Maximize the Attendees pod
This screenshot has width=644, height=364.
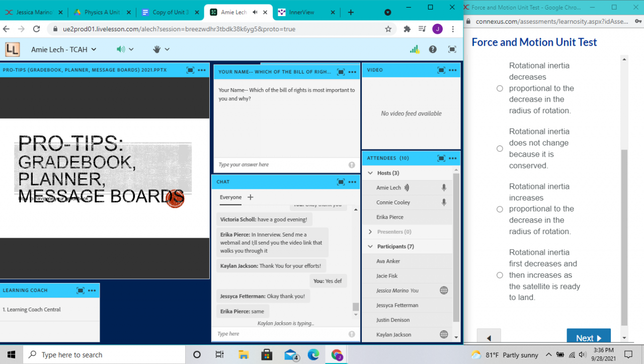441,158
